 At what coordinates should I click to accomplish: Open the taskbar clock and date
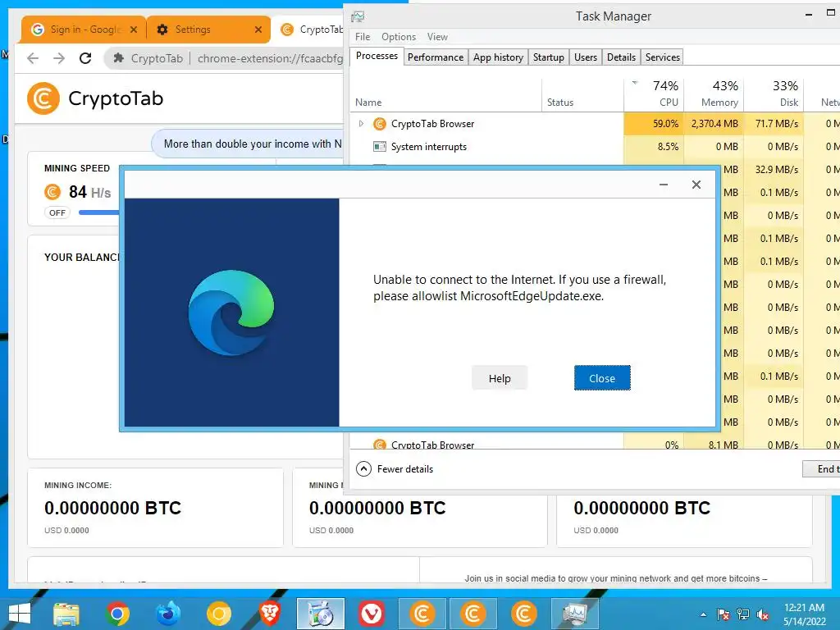click(804, 614)
